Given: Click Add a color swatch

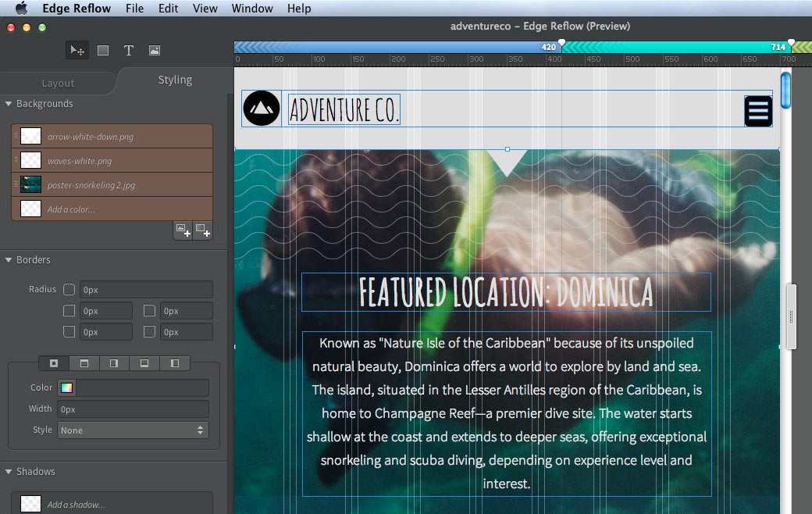Looking at the screenshot, I should (x=30, y=209).
